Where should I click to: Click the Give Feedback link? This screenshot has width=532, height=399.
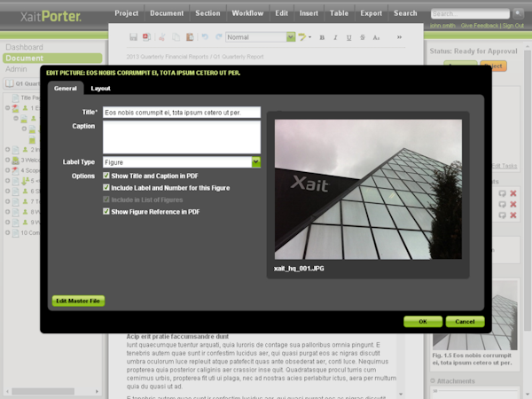(480, 26)
